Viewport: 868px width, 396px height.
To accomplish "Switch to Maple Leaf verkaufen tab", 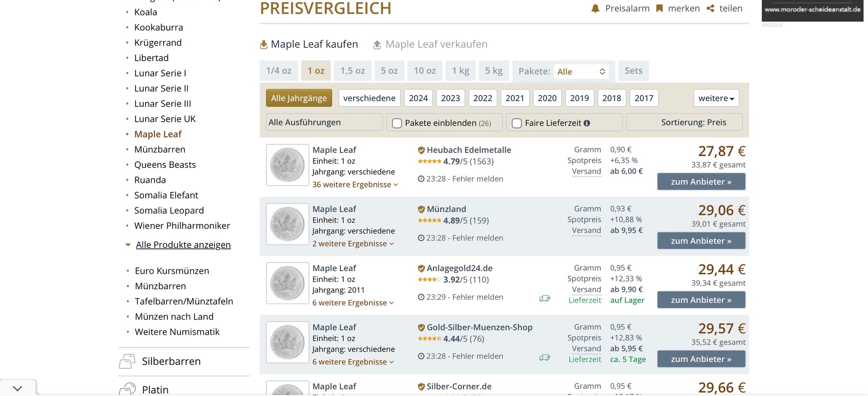I will point(436,44).
